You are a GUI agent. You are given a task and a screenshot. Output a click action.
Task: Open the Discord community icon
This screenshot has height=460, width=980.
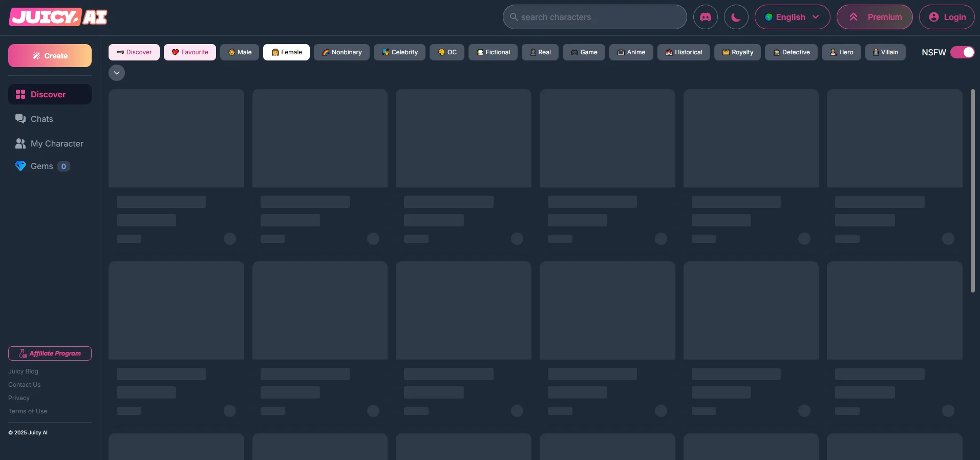pos(705,17)
